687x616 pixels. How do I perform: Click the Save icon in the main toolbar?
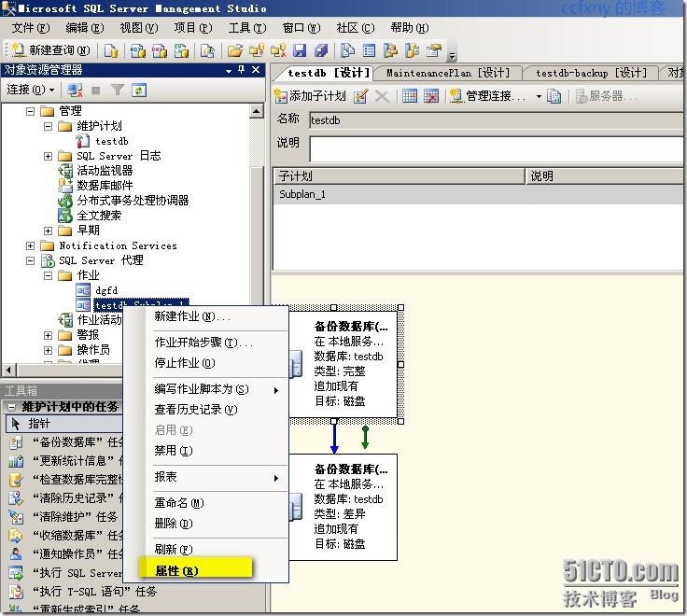tap(300, 50)
